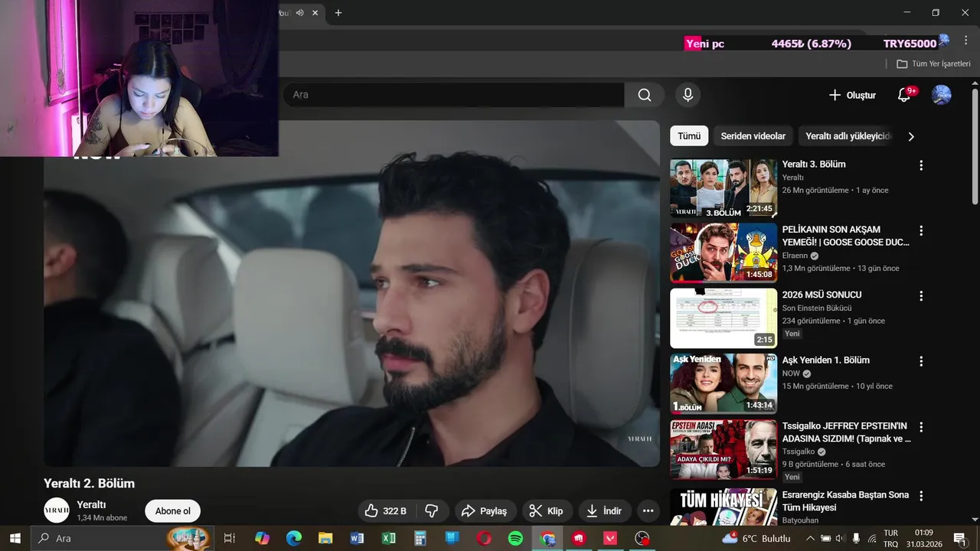Click the Abone ol subscribe button
Image resolution: width=980 pixels, height=551 pixels.
point(173,511)
